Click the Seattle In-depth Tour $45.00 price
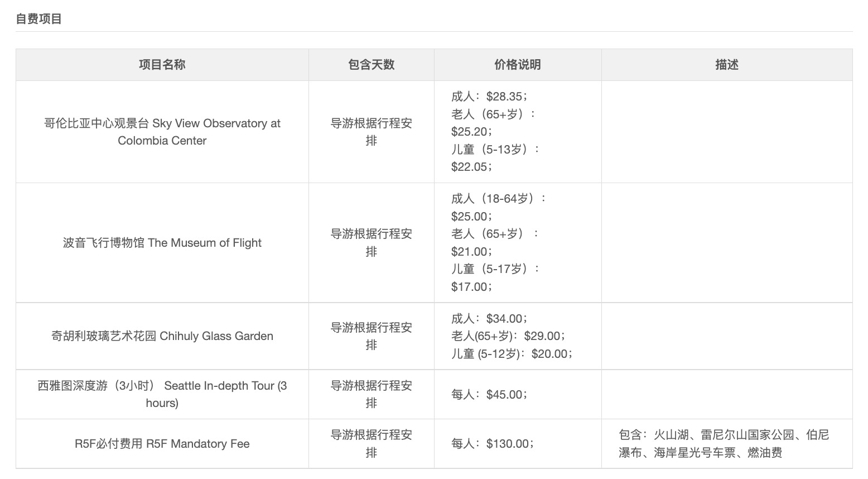 [x=504, y=395]
